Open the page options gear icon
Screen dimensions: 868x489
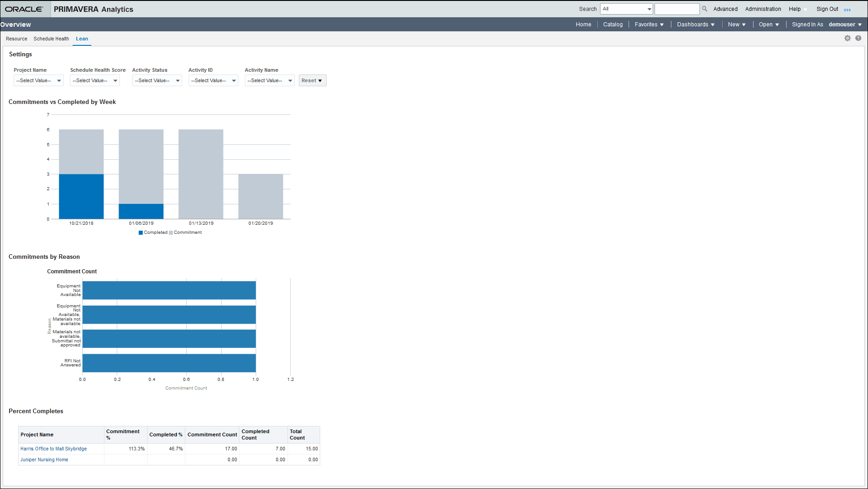coord(847,39)
